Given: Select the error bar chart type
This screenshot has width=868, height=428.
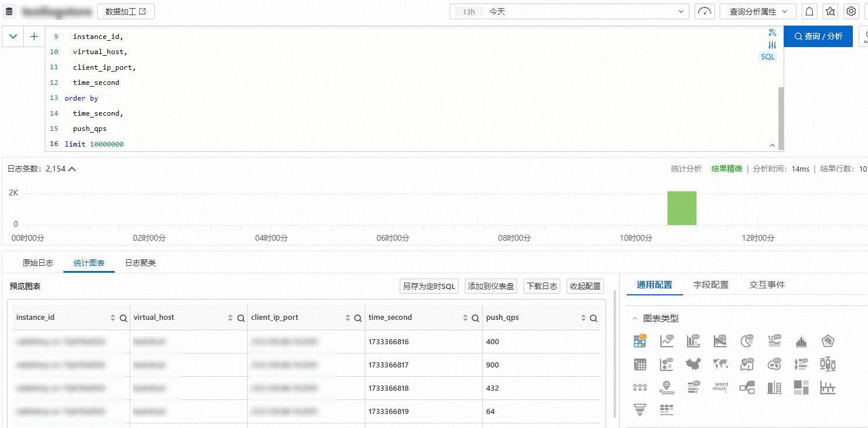Looking at the screenshot, I should coord(828,387).
